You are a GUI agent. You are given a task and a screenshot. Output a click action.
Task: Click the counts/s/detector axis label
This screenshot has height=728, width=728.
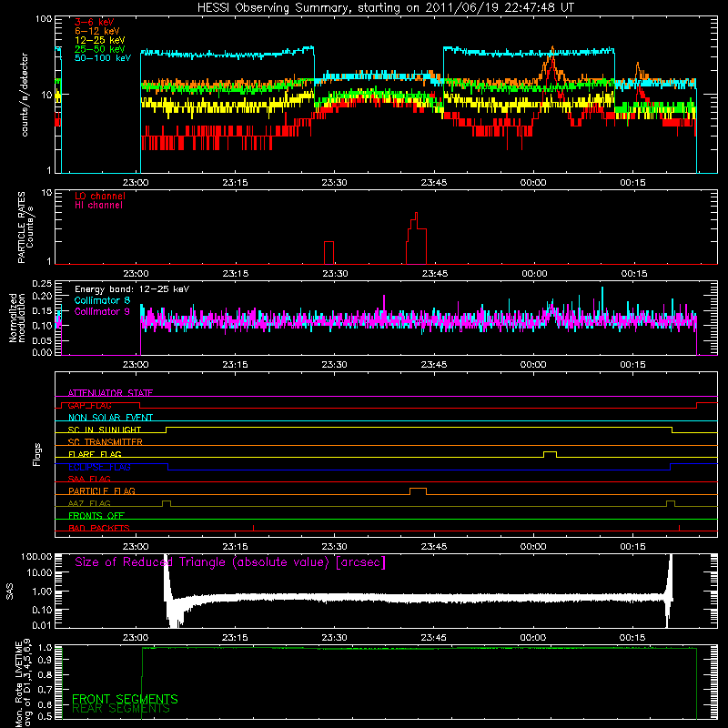(25, 95)
